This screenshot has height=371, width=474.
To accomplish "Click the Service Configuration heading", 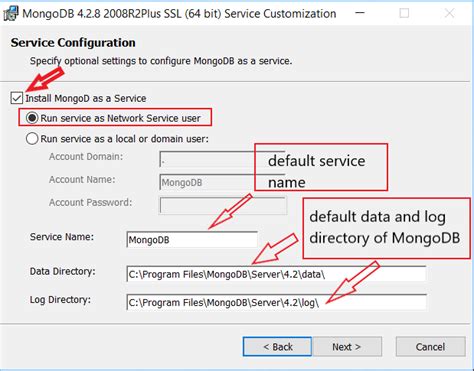I will (73, 43).
